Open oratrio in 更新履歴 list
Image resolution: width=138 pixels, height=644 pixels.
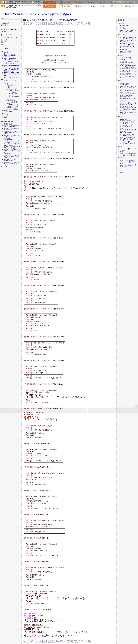coord(122,27)
